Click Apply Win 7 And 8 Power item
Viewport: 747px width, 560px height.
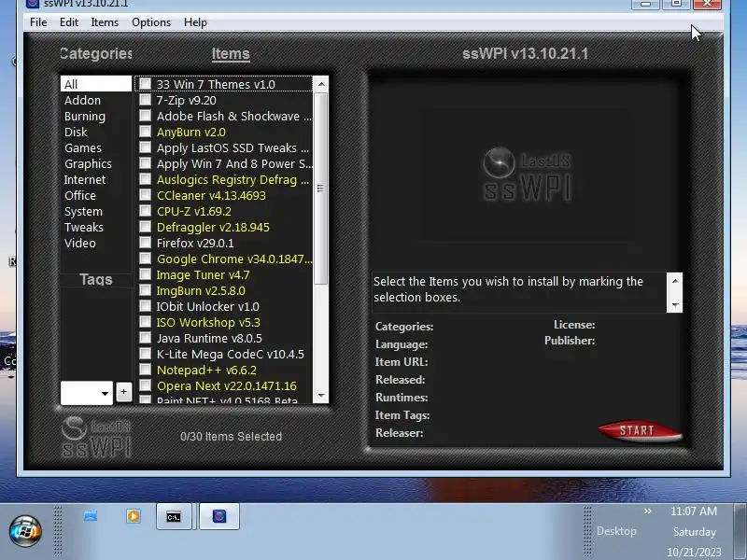point(234,164)
